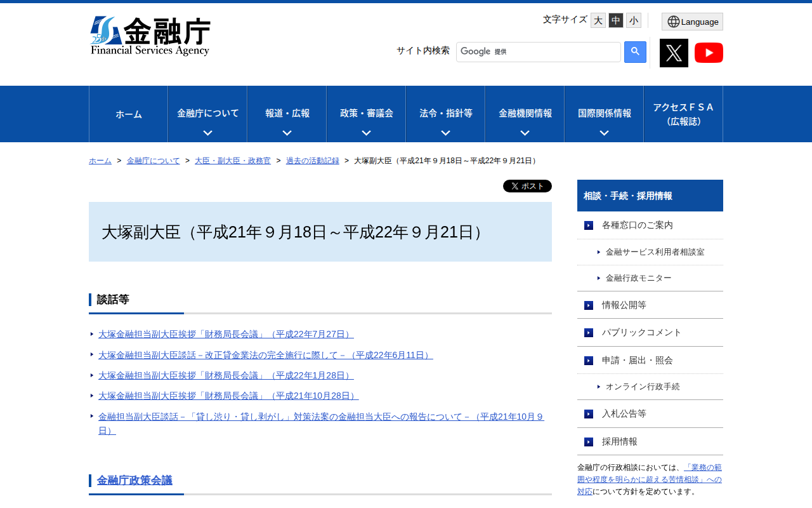Open the 金融庁政策会議 heading link
Viewport: 812px width, 508px height.
tap(134, 480)
